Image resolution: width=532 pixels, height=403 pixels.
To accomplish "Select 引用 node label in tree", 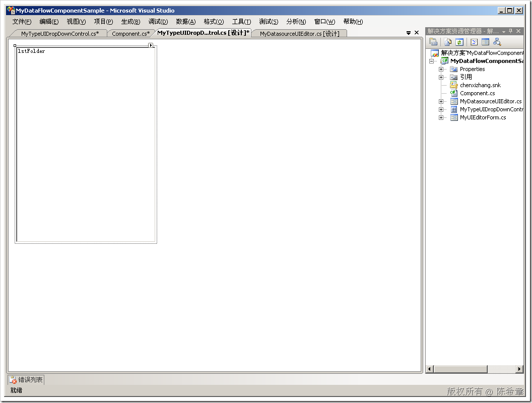I will pyautogui.click(x=466, y=78).
